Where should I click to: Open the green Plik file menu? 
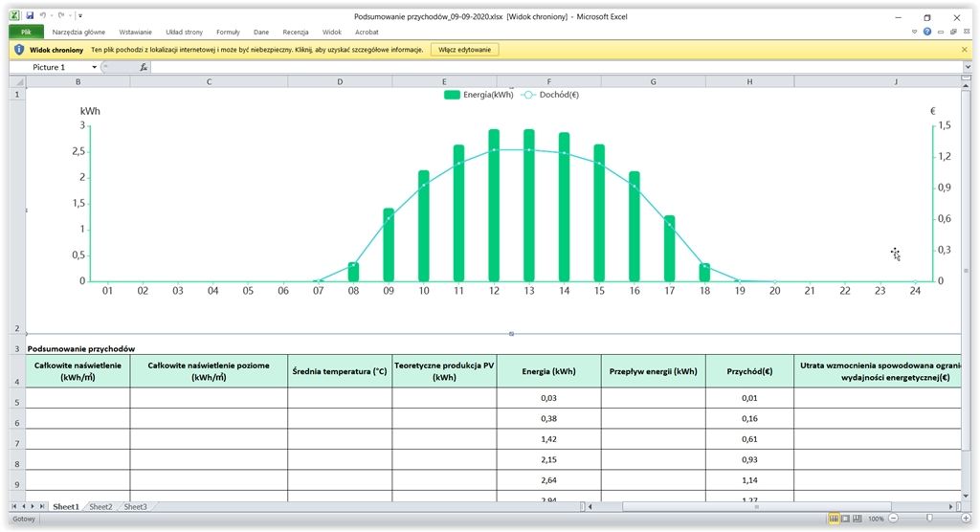click(26, 32)
